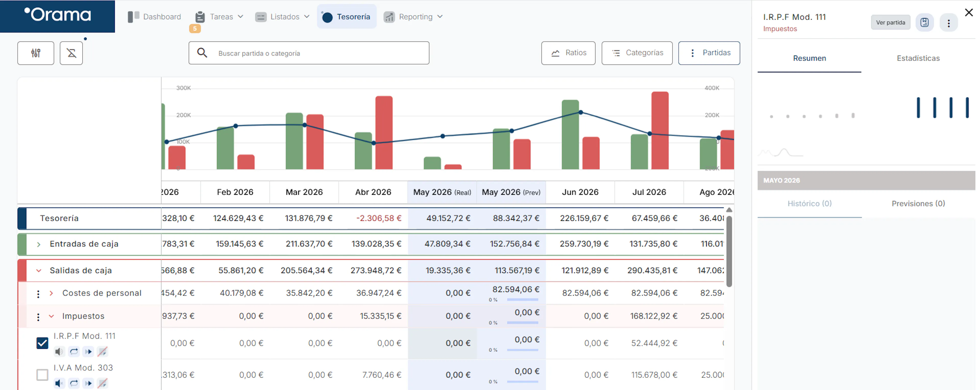Click the save icon in I.R.P.F panel
This screenshot has width=980, height=390.
point(924,22)
